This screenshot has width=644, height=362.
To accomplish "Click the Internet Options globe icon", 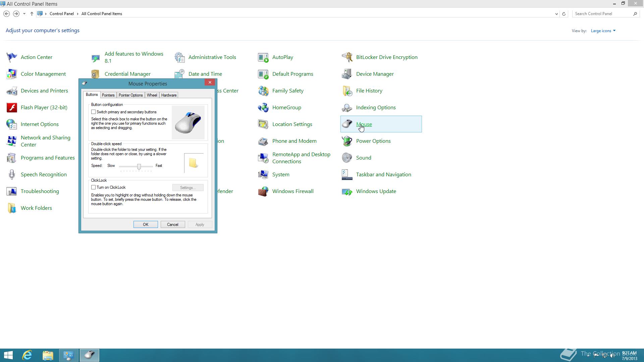I will (12, 124).
